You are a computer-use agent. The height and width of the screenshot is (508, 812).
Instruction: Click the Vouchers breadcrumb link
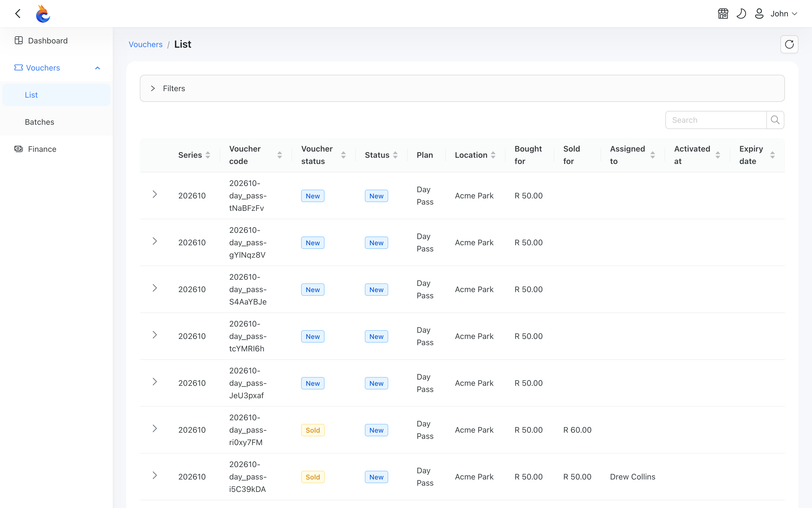(145, 44)
